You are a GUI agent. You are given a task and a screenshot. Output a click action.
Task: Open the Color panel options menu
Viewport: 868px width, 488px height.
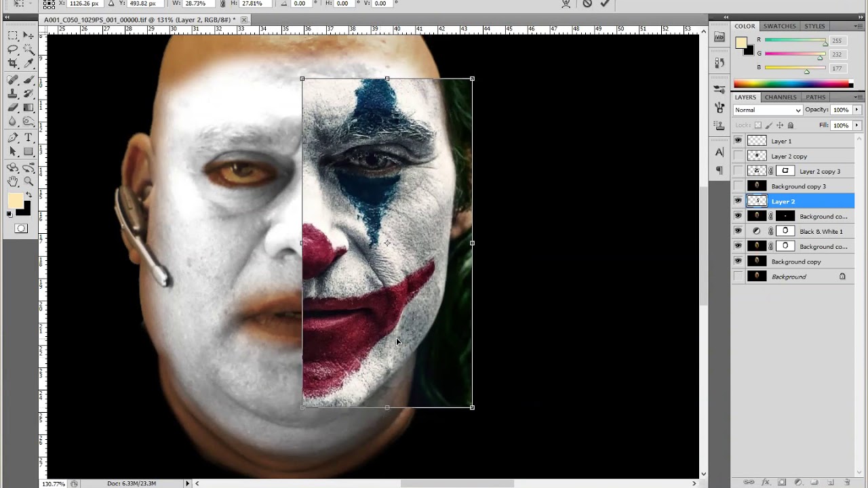[x=858, y=26]
